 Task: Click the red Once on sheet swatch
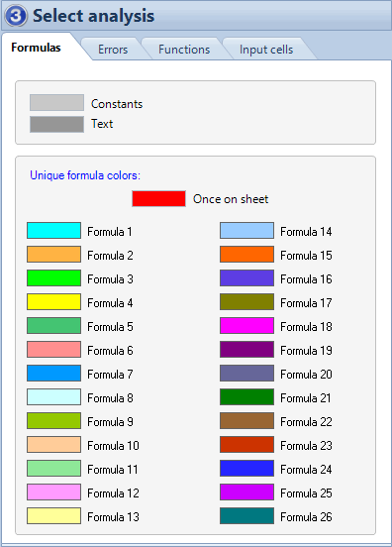158,198
